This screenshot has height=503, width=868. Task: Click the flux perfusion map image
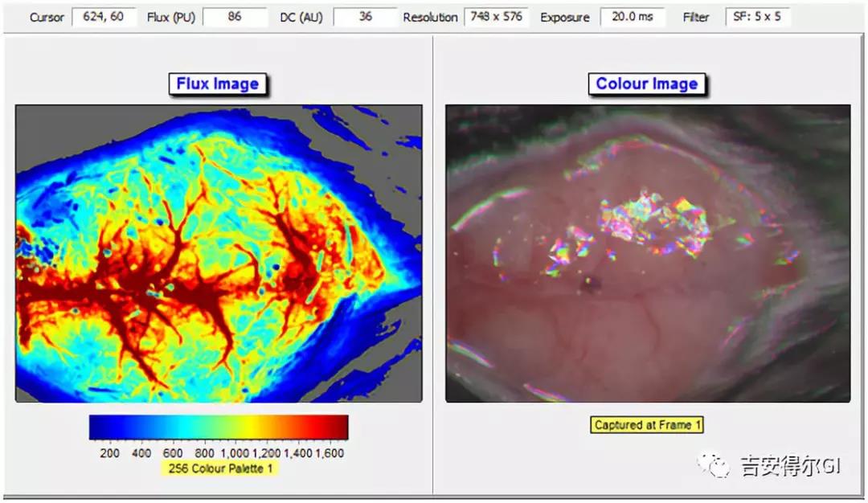219,253
